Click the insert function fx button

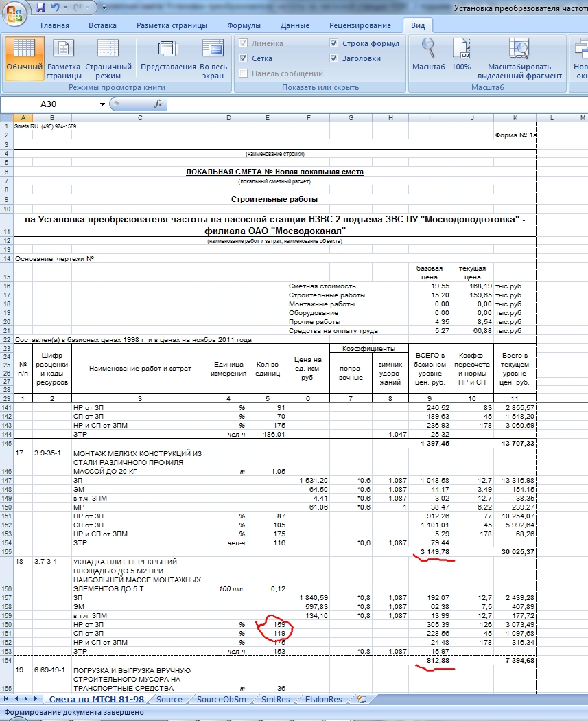158,104
